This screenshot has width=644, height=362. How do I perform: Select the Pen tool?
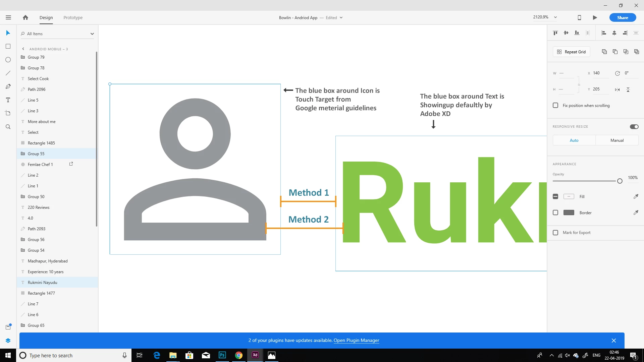coord(8,86)
